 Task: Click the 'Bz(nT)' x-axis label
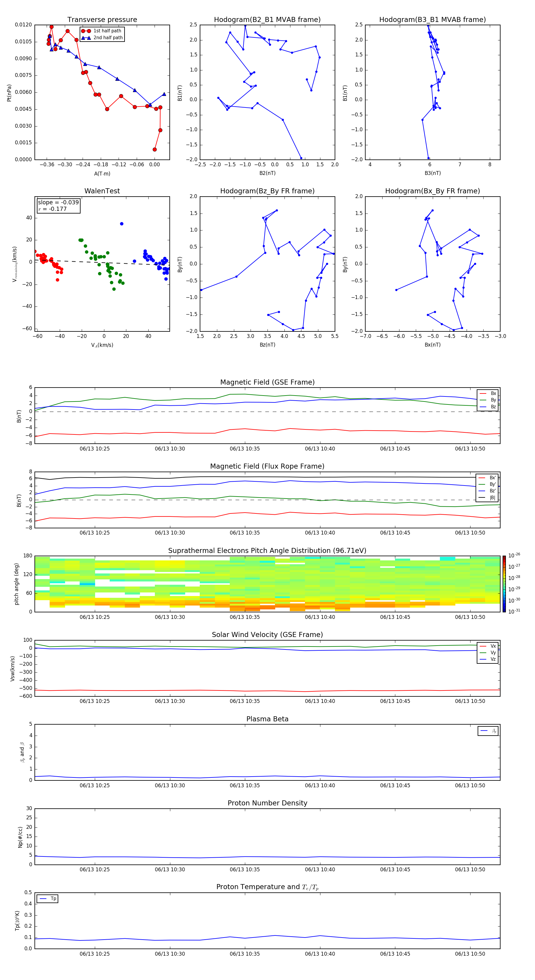click(267, 345)
